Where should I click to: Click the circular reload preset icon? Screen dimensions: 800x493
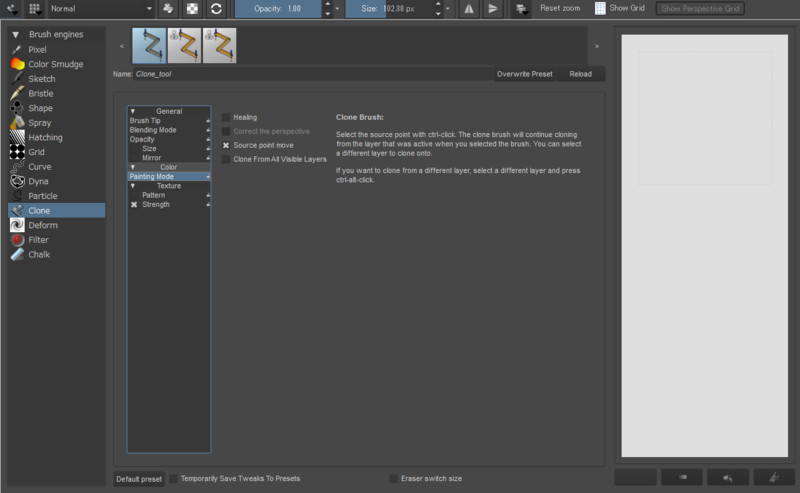216,9
